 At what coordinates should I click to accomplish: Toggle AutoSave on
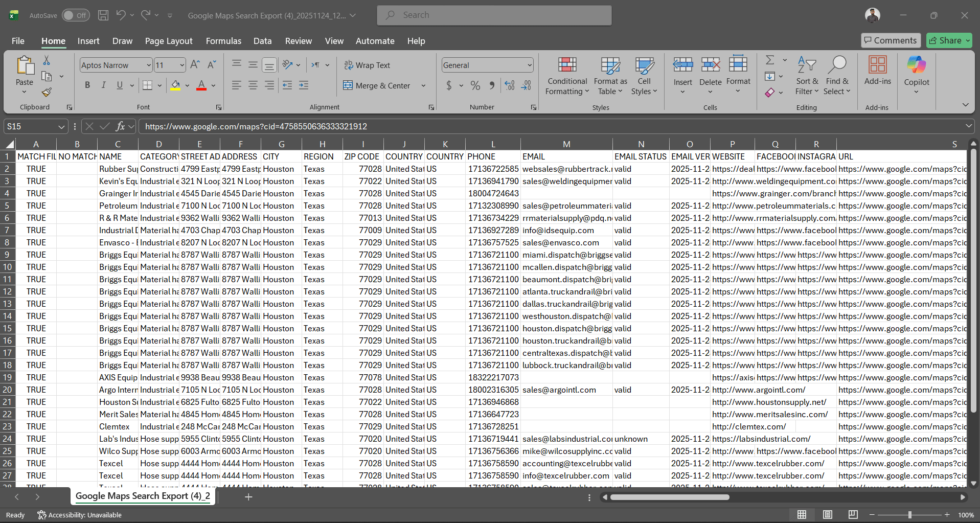pos(75,15)
